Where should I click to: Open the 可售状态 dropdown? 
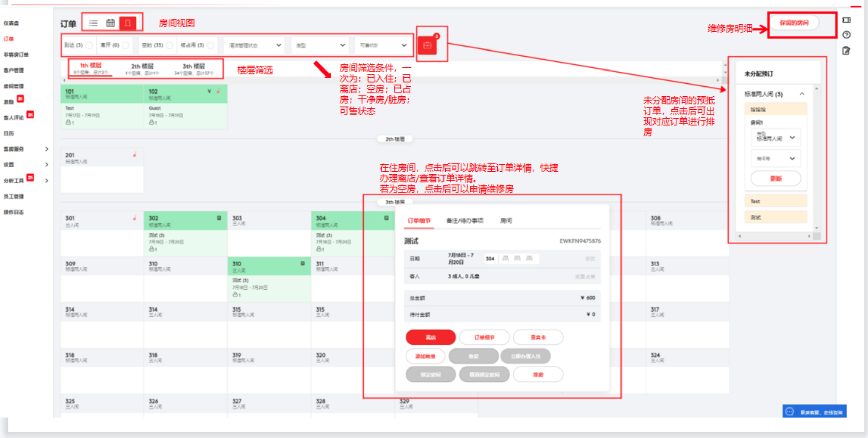coord(383,45)
